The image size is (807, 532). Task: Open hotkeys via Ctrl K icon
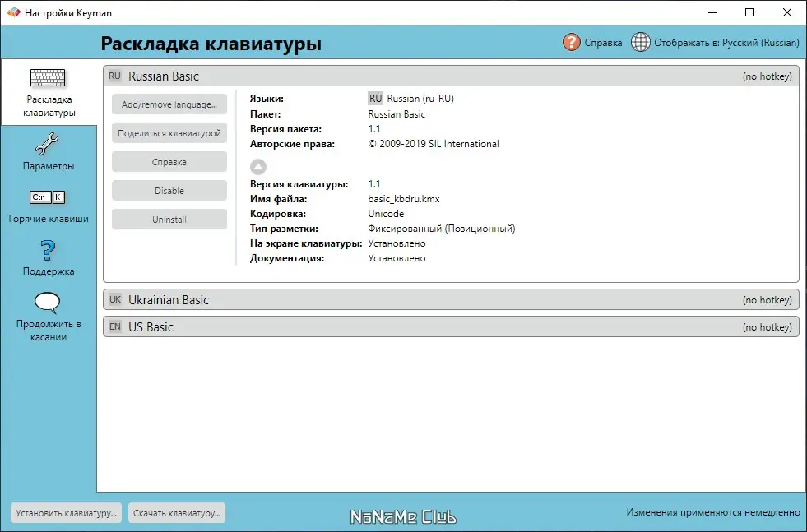[48, 197]
